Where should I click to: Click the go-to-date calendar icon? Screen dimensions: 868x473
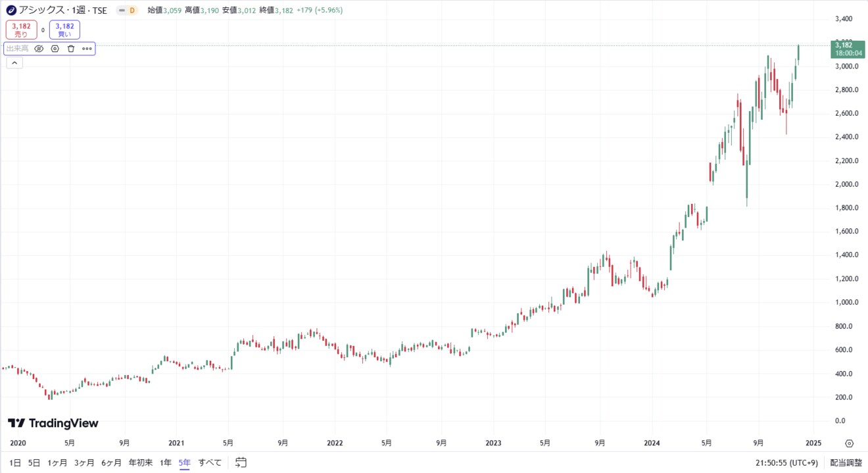[241, 462]
